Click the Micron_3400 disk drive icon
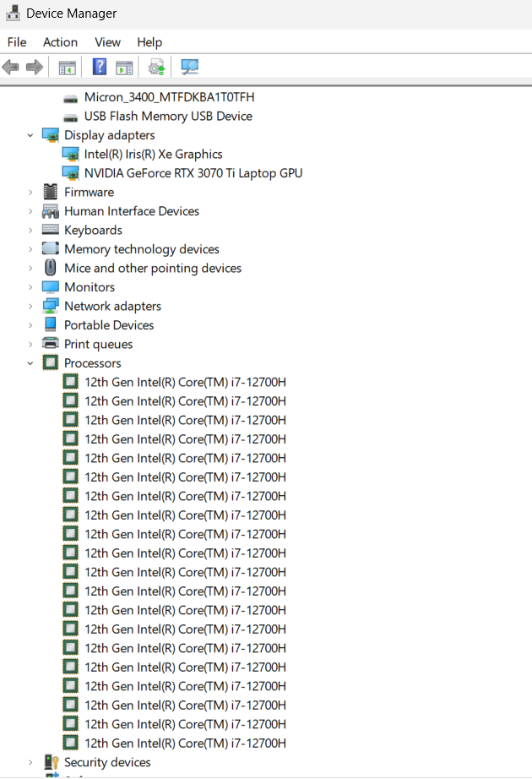This screenshot has height=779, width=532. pos(71,98)
